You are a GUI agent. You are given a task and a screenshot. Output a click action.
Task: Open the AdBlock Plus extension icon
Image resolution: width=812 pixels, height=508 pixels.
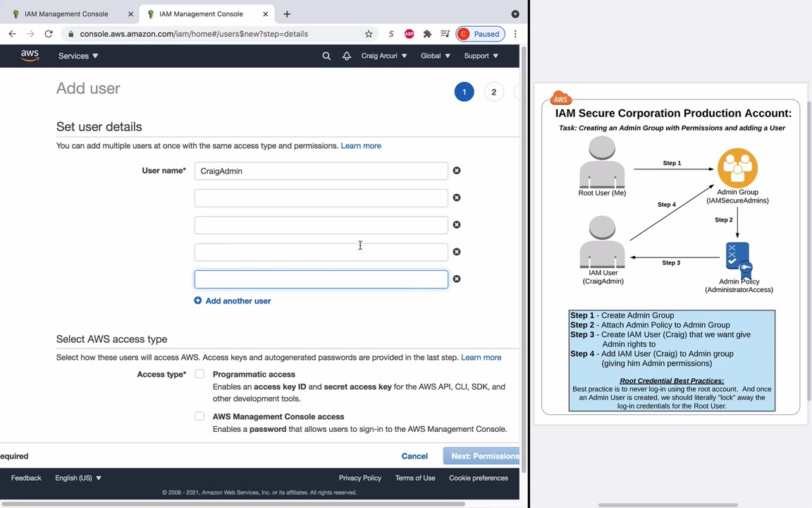[x=409, y=34]
